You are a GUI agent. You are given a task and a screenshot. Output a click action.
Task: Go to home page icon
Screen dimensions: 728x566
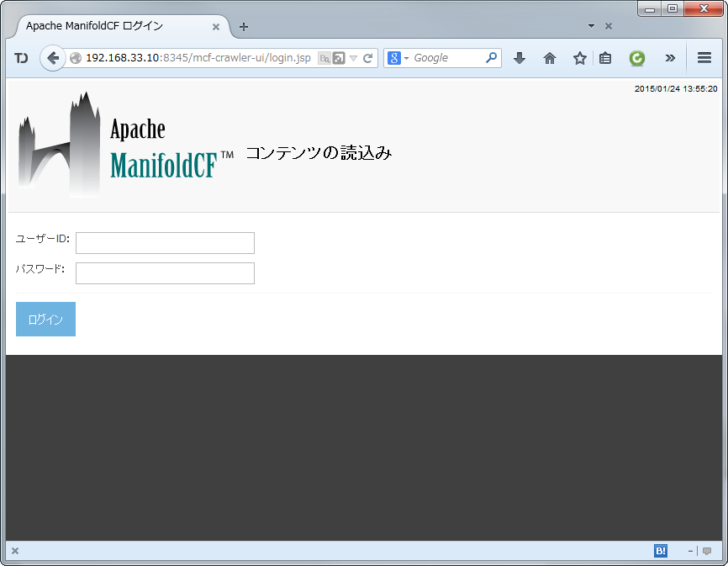(550, 58)
